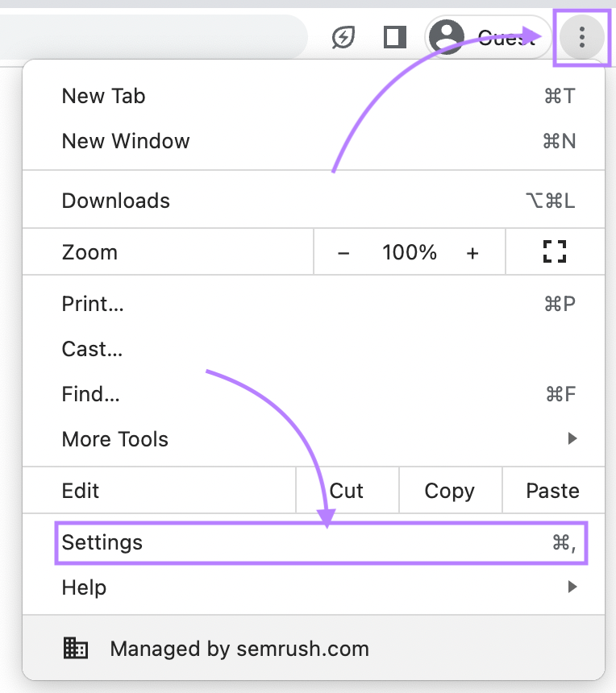Click the Guest profile avatar icon
The width and height of the screenshot is (616, 693).
click(447, 37)
